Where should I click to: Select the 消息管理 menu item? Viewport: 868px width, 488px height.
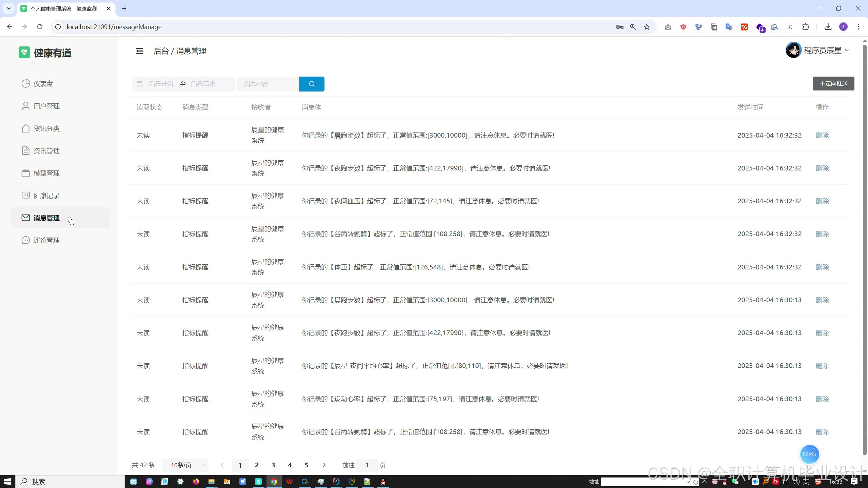click(x=46, y=218)
